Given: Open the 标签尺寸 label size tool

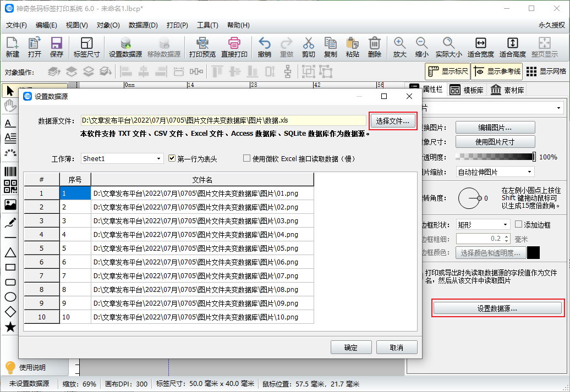Looking at the screenshot, I should click(x=86, y=47).
